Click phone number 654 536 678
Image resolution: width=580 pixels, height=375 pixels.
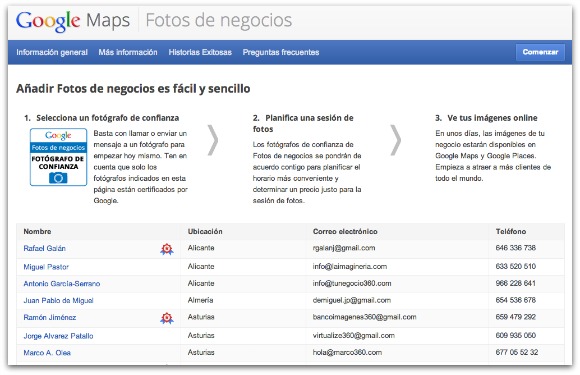point(516,300)
